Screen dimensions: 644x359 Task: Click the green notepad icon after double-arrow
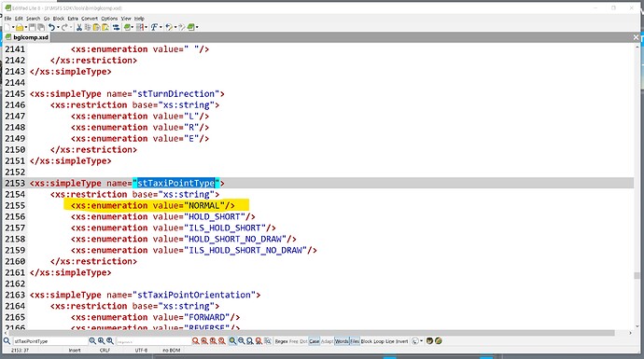(127, 27)
